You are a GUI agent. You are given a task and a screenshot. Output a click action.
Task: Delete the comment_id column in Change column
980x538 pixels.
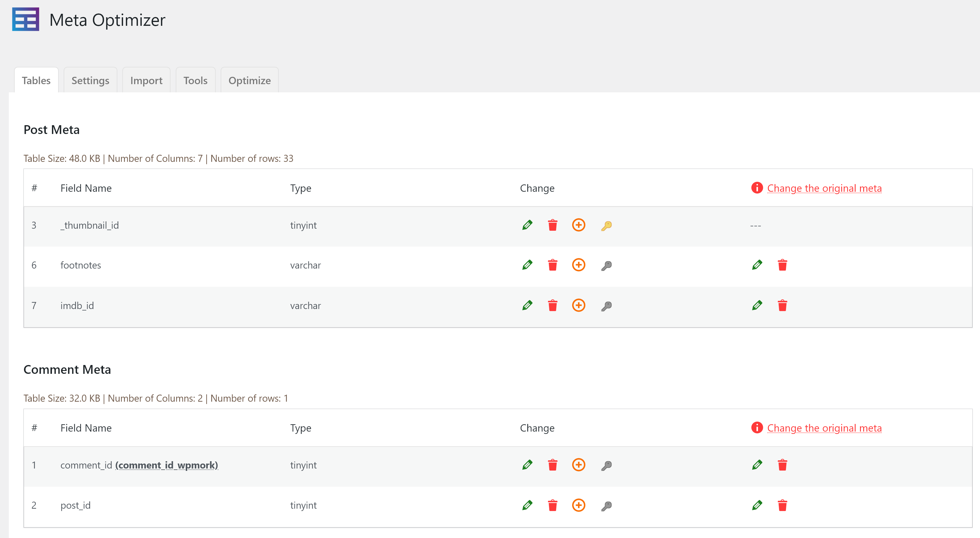click(552, 465)
